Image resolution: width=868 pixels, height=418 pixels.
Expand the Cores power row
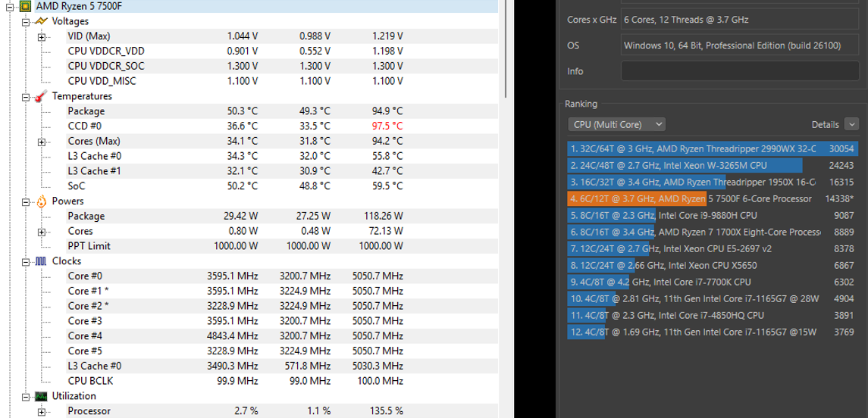pos(42,232)
